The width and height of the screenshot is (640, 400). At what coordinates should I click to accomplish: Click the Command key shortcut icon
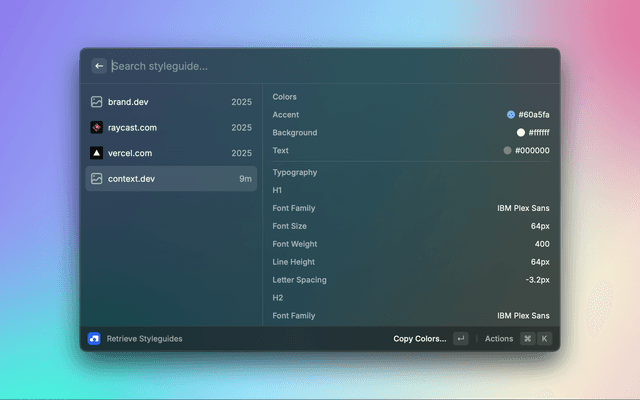point(528,339)
